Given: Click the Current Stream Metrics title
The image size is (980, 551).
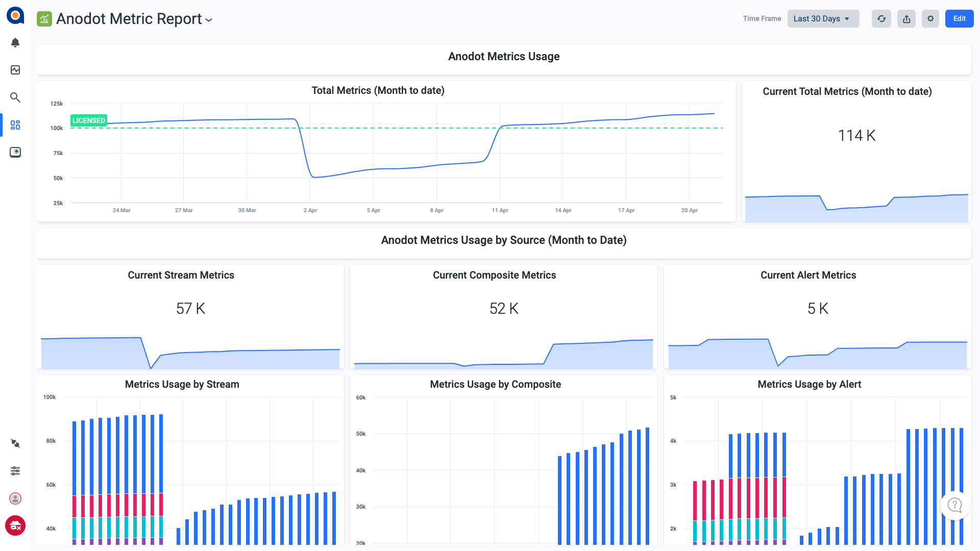Looking at the screenshot, I should 181,275.
